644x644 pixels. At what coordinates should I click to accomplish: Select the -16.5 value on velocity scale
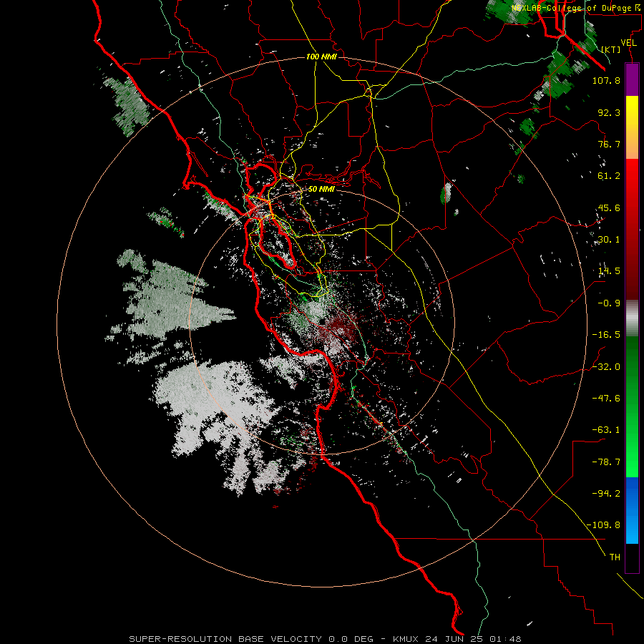pos(606,335)
